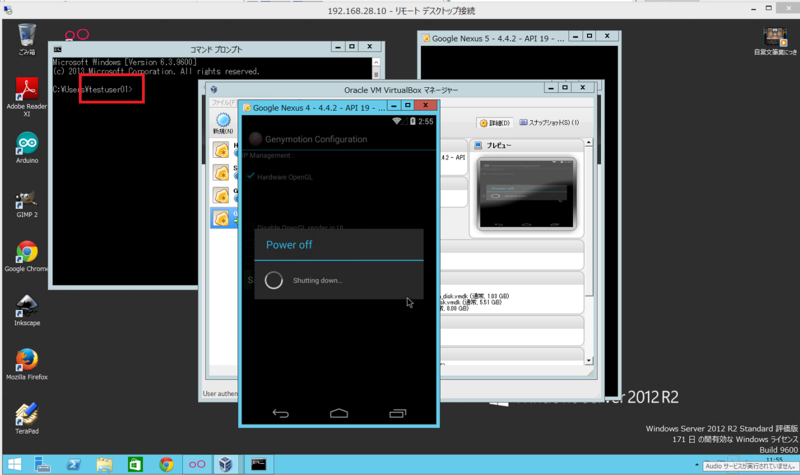
Task: Open the ファイル(F) menu in VirtualBox
Action: [x=223, y=103]
